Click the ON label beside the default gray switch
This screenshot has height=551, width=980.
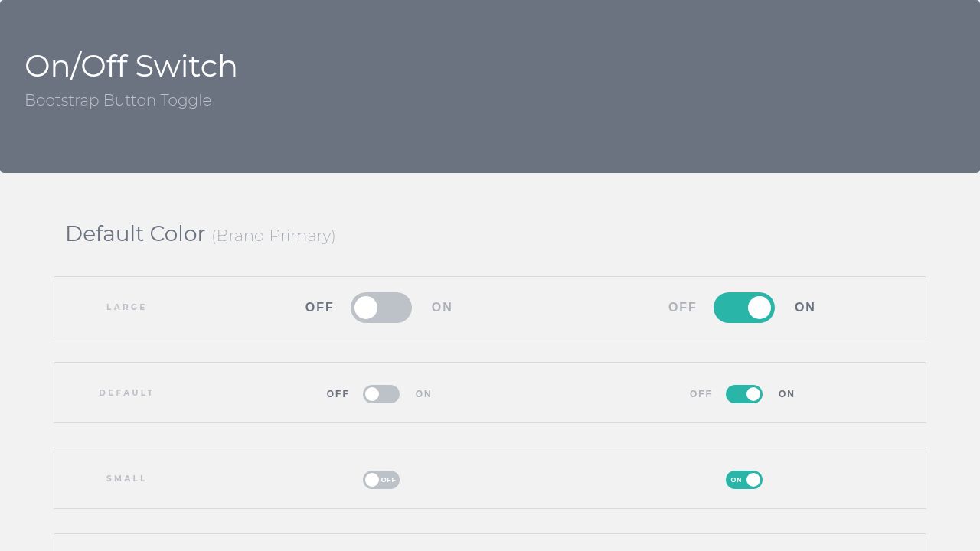tap(423, 394)
